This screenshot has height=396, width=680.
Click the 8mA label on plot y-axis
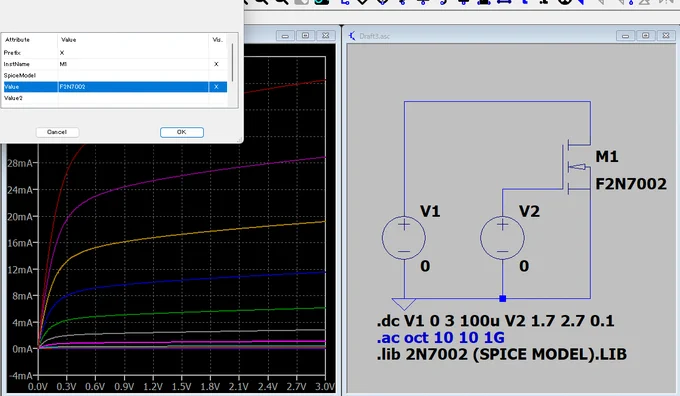(x=23, y=296)
